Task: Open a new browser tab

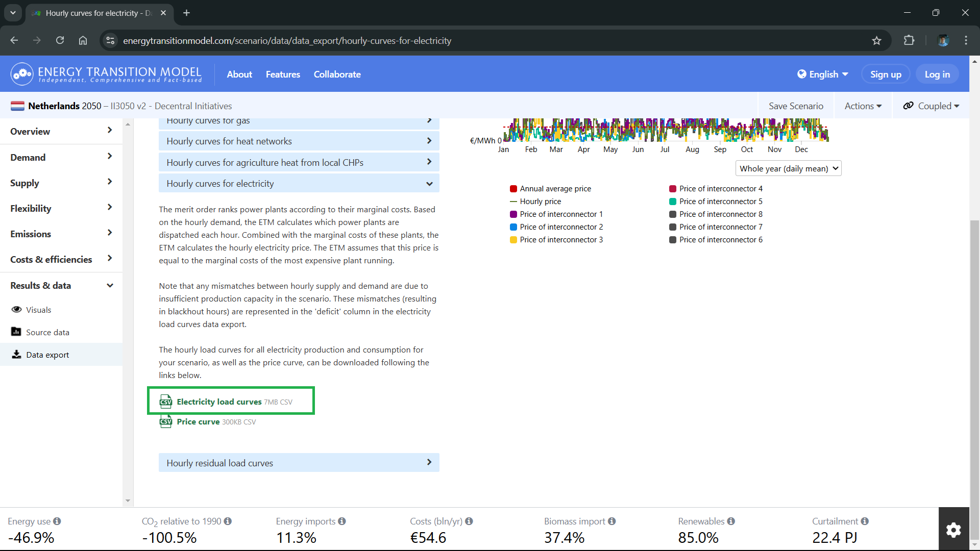Action: click(187, 13)
